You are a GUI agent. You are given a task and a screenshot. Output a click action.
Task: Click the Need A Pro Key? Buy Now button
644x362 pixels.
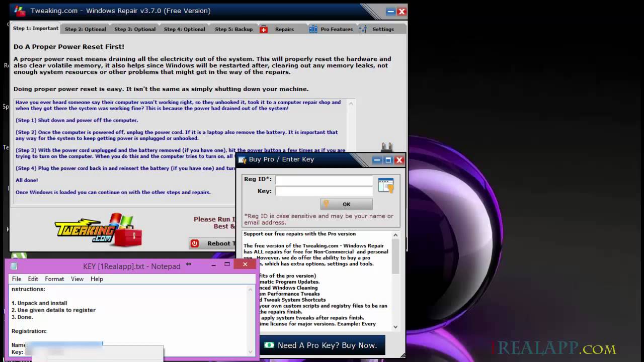[322, 345]
